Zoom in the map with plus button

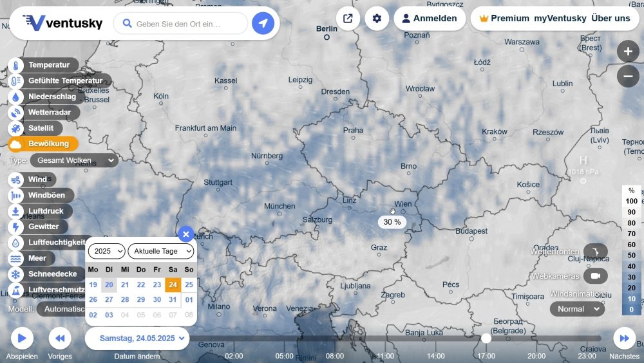(x=628, y=51)
